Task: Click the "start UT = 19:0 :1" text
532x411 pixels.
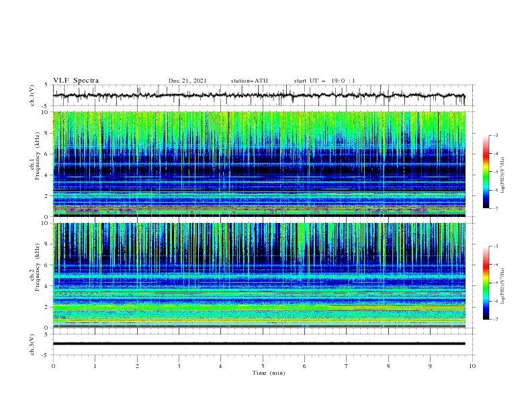Action: [x=324, y=81]
